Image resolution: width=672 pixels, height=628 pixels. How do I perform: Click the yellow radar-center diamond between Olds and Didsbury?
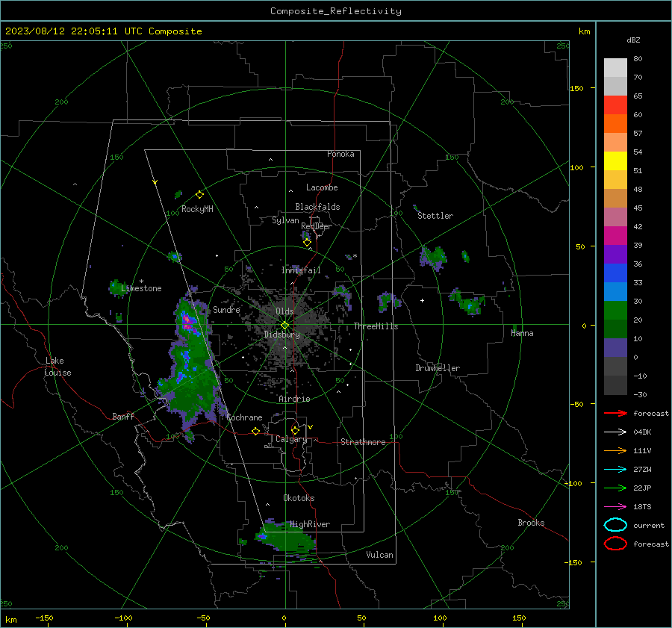point(284,325)
